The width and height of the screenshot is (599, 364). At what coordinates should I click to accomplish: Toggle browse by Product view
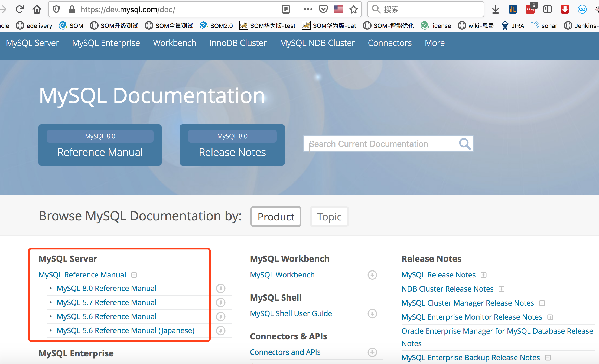click(276, 217)
